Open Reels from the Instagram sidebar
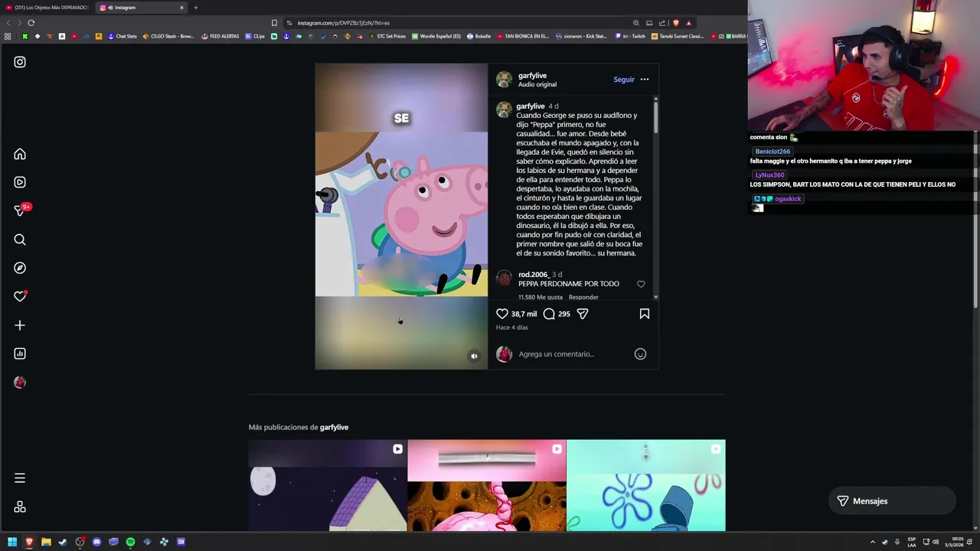Image resolution: width=980 pixels, height=551 pixels. click(x=20, y=182)
